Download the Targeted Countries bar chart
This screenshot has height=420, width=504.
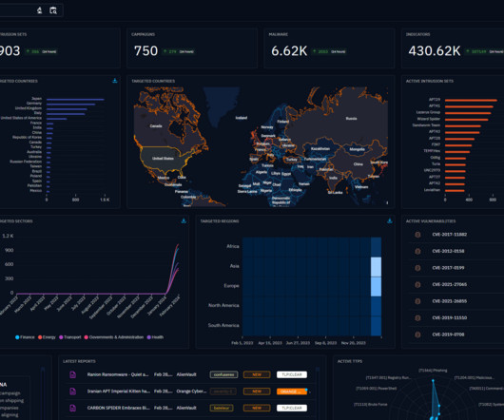coord(115,81)
